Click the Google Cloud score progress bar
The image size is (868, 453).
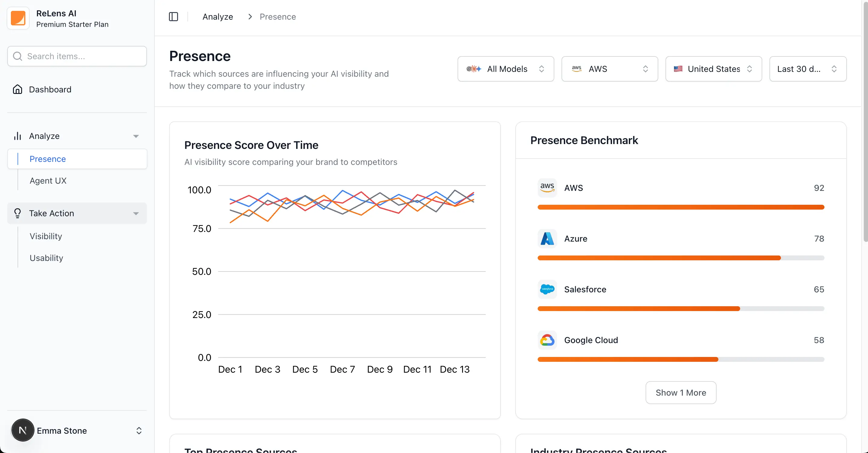(681, 359)
